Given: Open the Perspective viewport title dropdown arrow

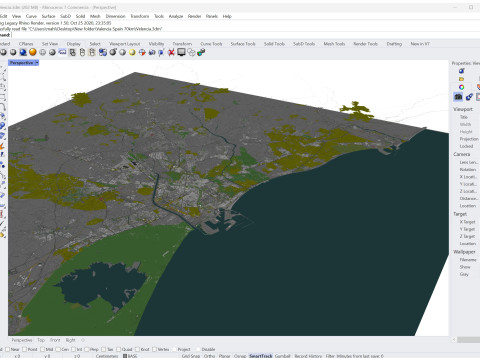Looking at the screenshot, I should point(37,63).
